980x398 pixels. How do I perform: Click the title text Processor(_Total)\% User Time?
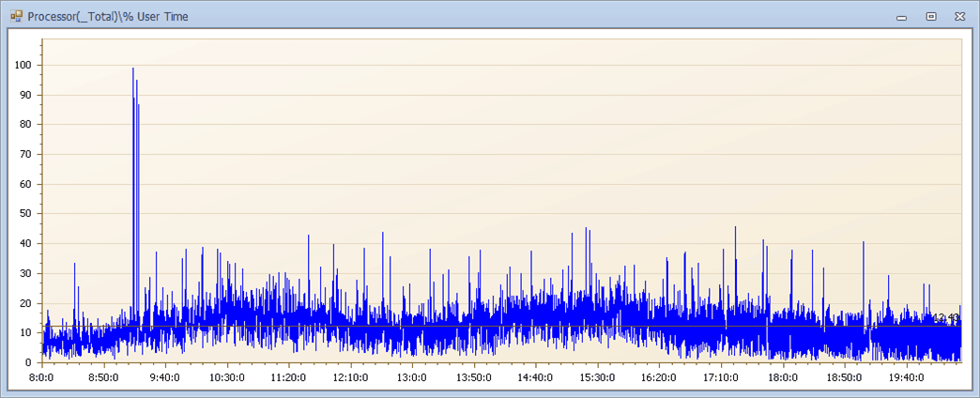coord(108,16)
